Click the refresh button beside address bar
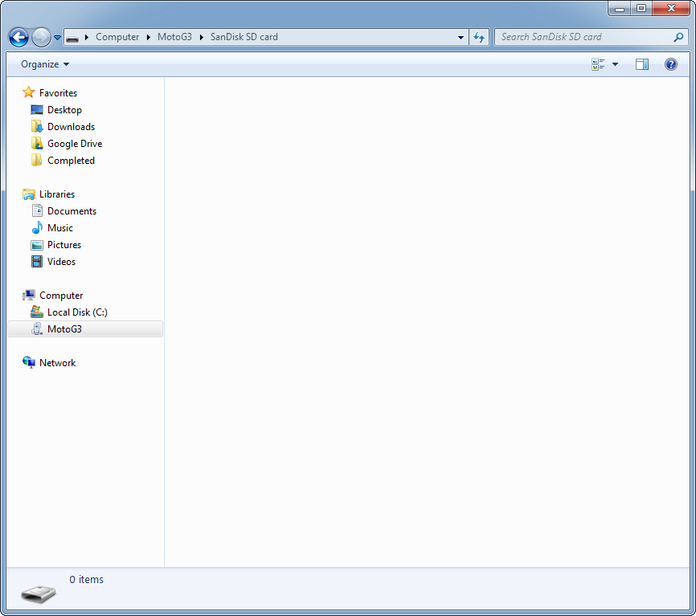Image resolution: width=696 pixels, height=616 pixels. (479, 37)
